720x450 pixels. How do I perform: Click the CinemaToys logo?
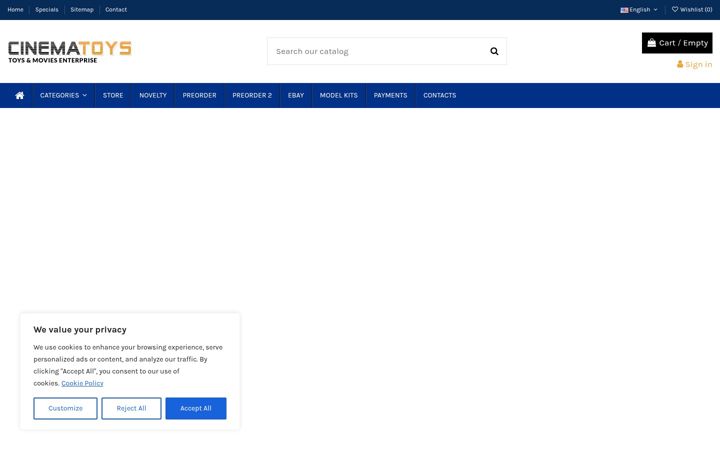70,52
